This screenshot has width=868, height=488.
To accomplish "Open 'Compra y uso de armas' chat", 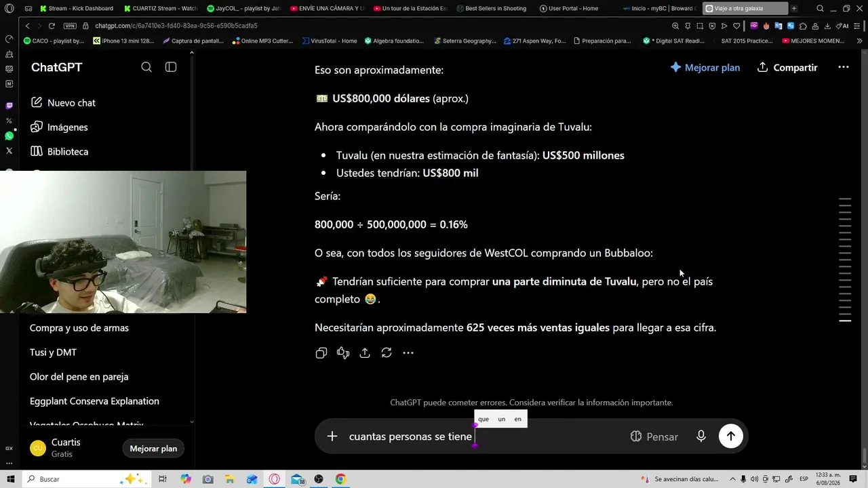I will pyautogui.click(x=79, y=328).
